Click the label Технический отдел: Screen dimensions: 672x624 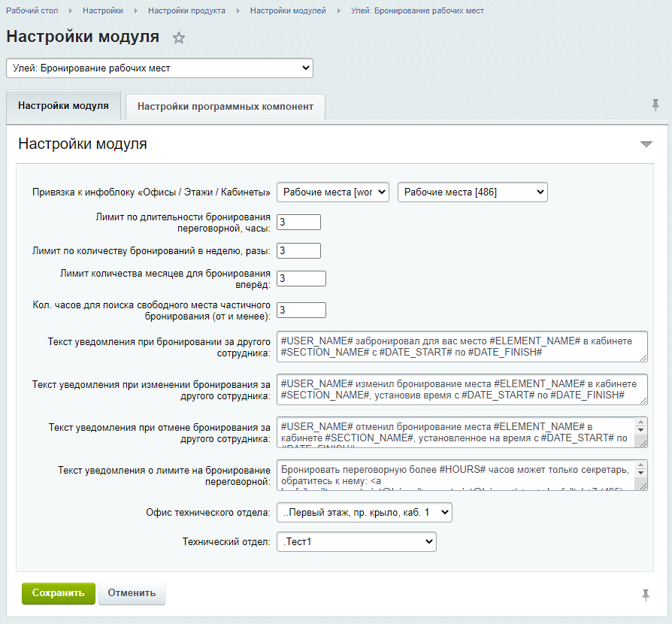tap(226, 542)
